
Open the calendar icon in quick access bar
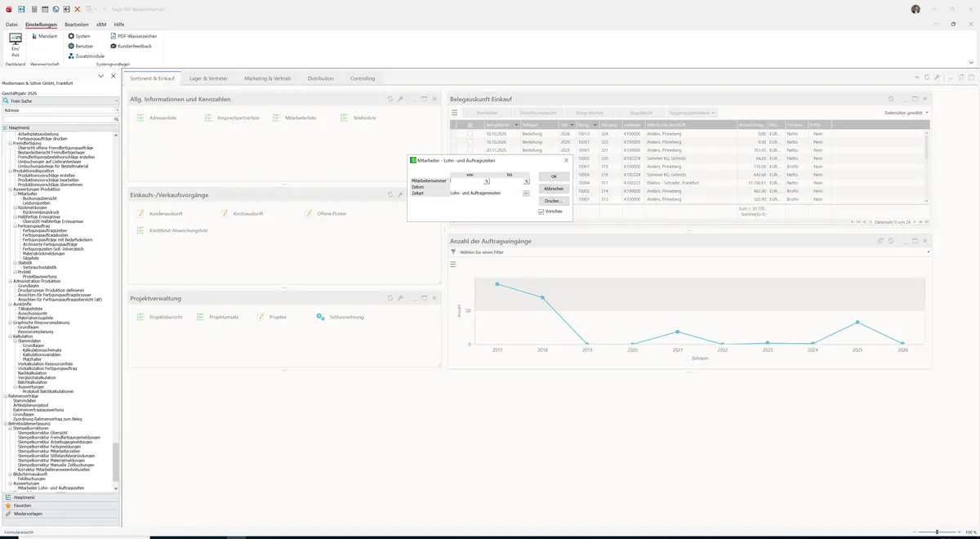(44, 9)
